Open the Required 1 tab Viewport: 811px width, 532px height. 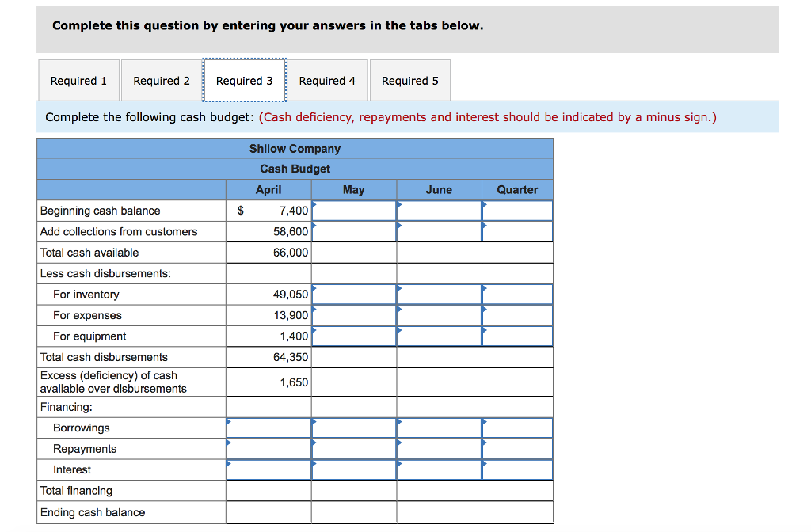click(x=78, y=80)
